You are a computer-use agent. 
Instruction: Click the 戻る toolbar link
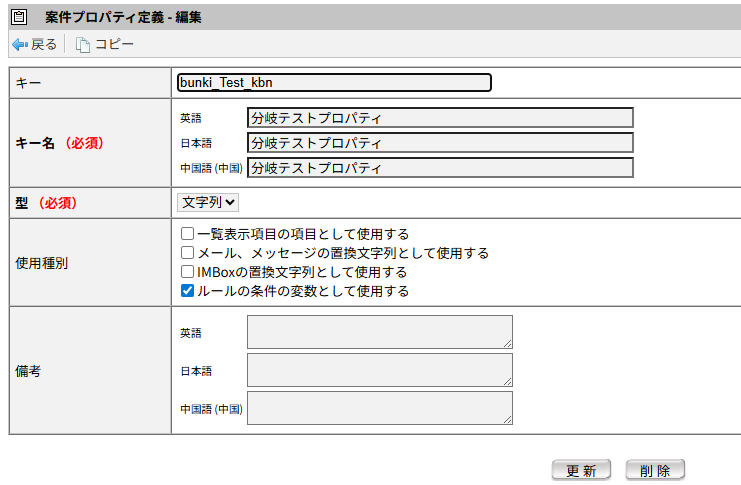point(44,45)
